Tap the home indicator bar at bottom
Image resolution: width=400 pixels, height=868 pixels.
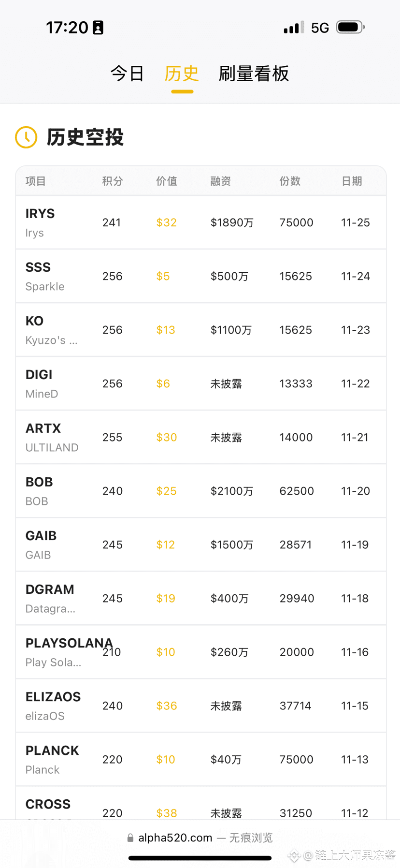click(x=200, y=858)
